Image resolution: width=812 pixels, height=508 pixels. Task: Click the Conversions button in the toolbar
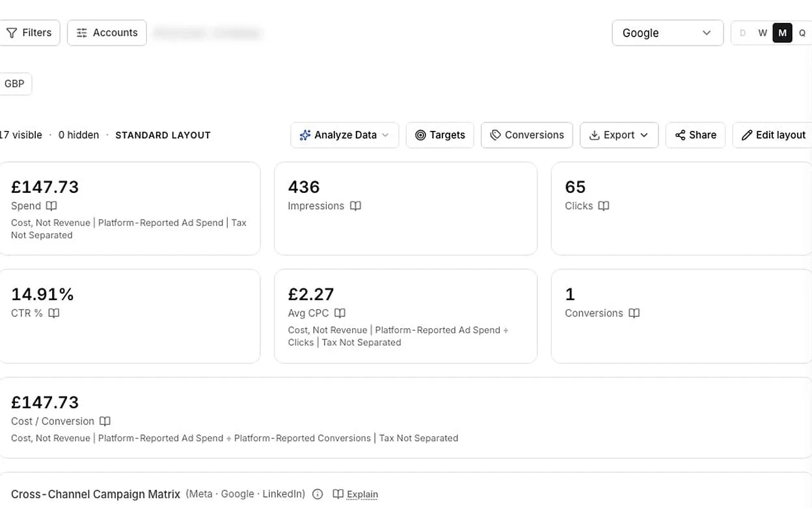click(x=527, y=135)
